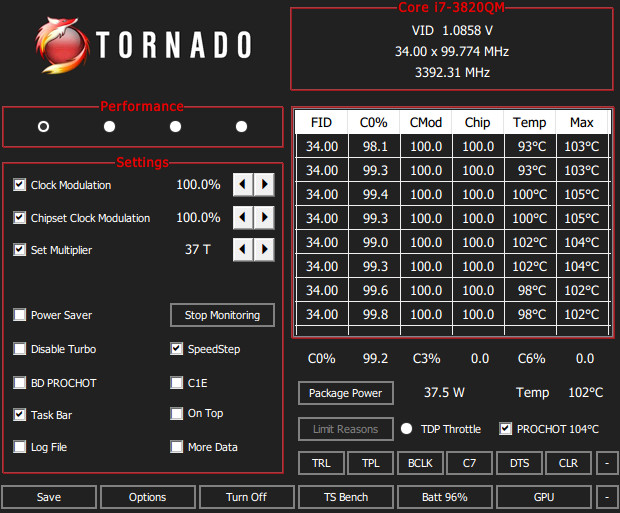
Task: Enable the BD PROCHOT checkbox
Action: point(19,383)
